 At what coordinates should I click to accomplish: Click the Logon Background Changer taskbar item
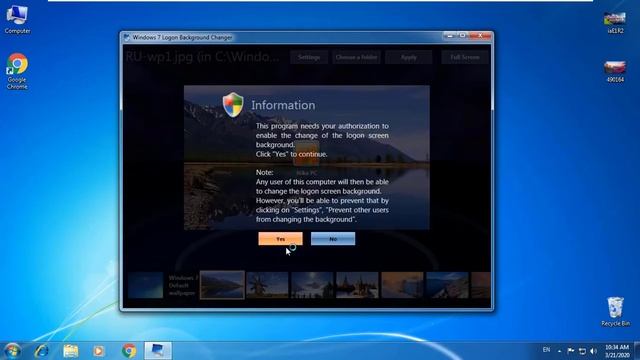158,351
